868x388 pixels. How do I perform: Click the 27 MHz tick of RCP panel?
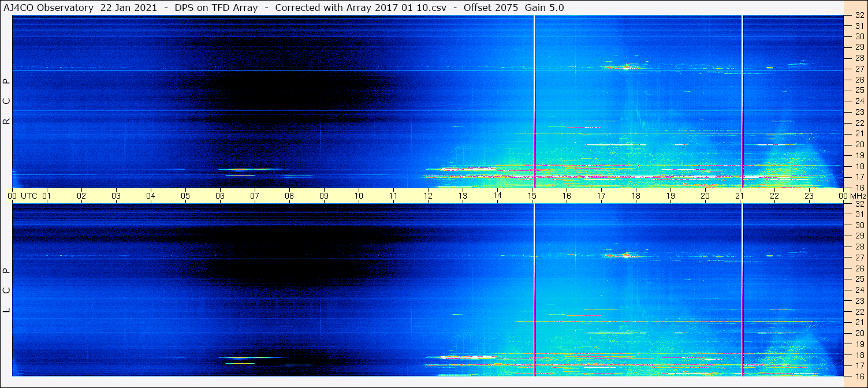click(x=859, y=69)
